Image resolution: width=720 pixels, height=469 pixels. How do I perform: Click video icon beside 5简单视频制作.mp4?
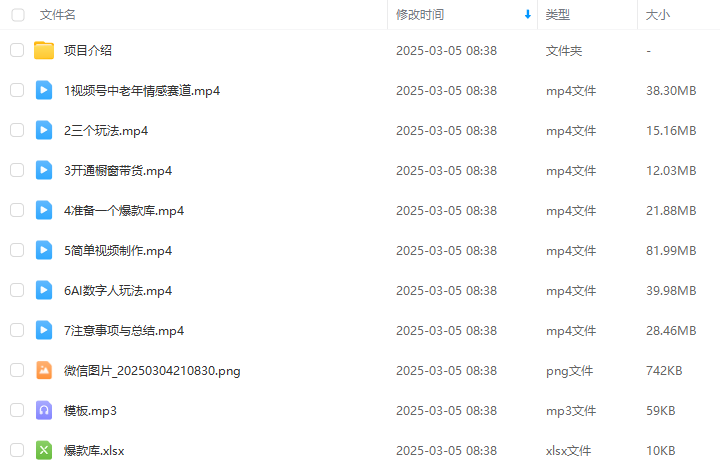pos(44,250)
